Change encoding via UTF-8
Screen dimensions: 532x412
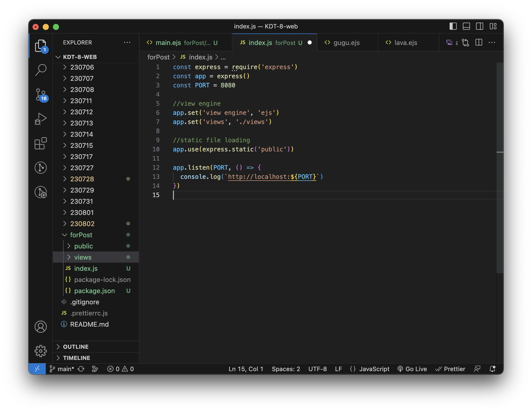coord(318,369)
